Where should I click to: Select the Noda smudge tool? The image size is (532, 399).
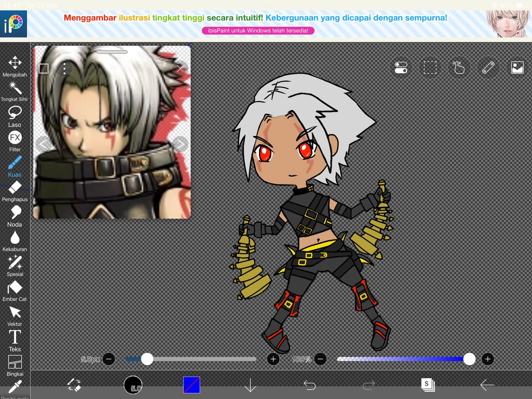pyautogui.click(x=15, y=216)
